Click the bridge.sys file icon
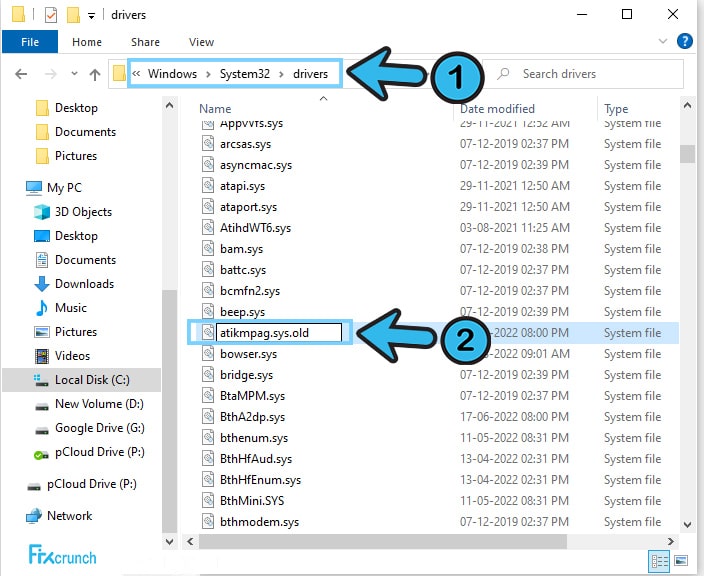The image size is (704, 576). [207, 375]
